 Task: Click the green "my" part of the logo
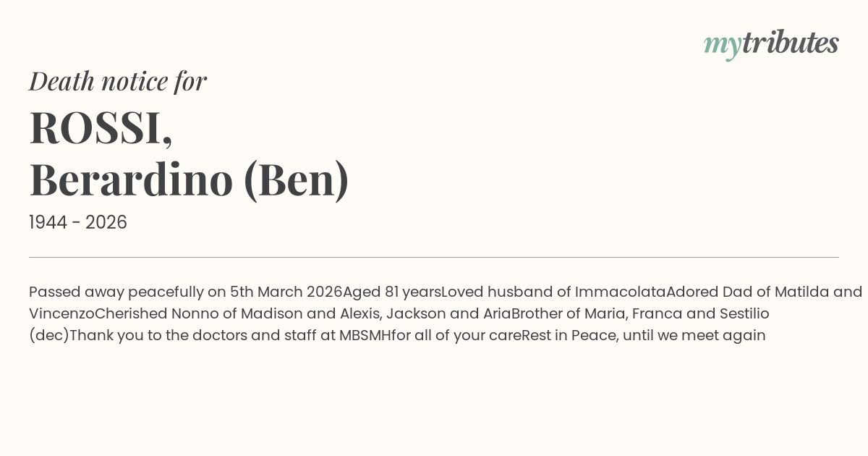tap(722, 45)
